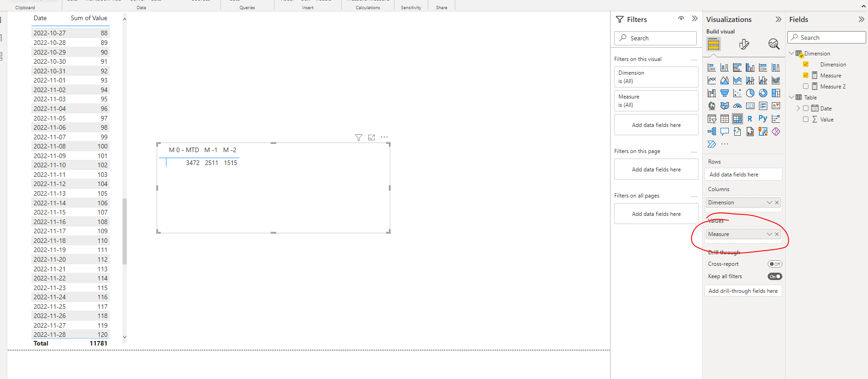Uncheck the Dimension field checkbox
This screenshot has height=379, width=868.
tap(806, 64)
